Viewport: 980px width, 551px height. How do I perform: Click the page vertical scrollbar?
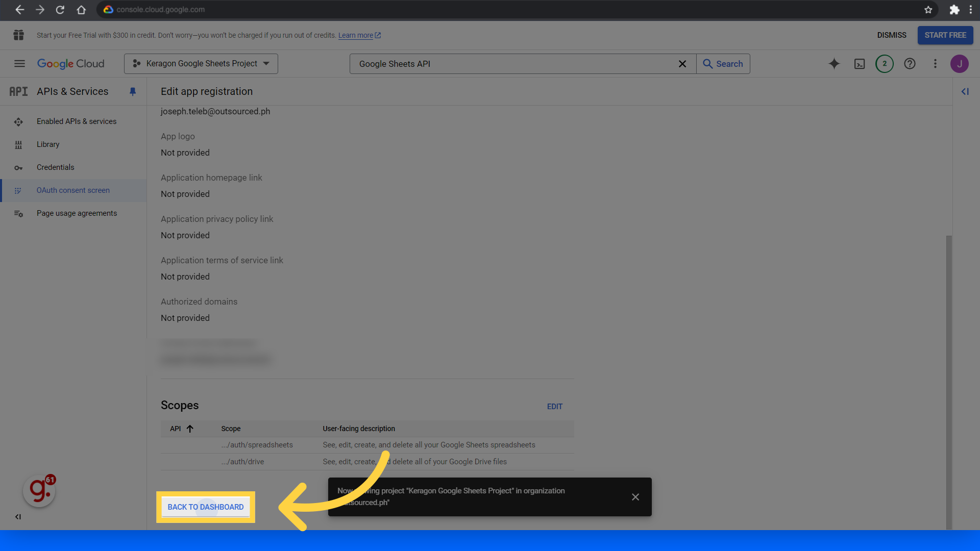pos(949,383)
